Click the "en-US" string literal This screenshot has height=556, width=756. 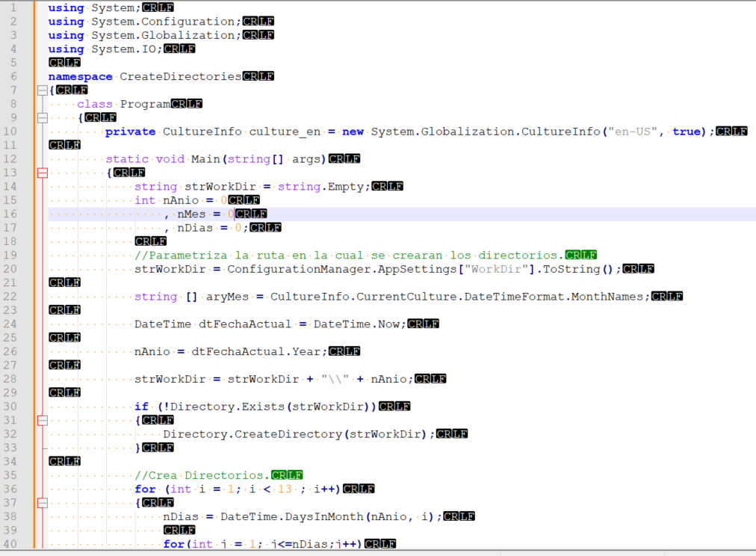634,132
